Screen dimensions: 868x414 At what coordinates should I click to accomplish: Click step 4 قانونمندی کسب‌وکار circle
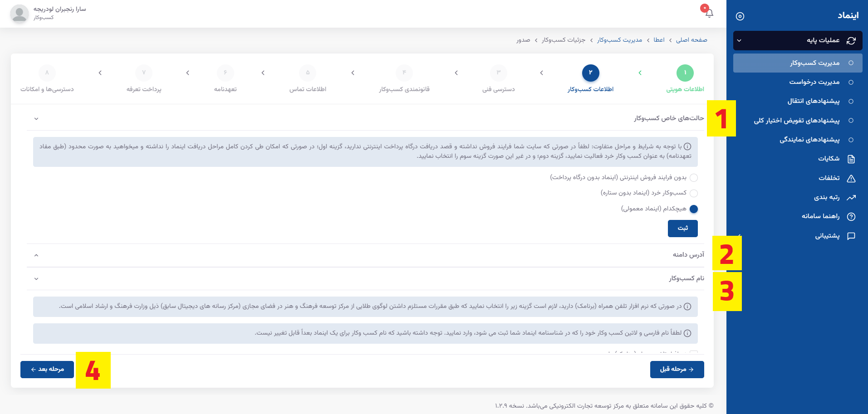point(404,73)
